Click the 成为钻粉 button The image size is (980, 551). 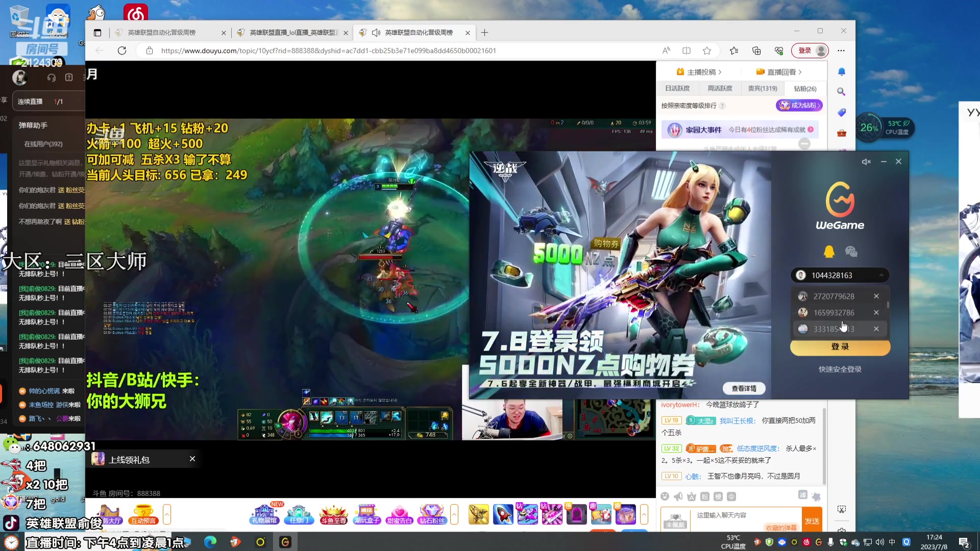pos(799,106)
